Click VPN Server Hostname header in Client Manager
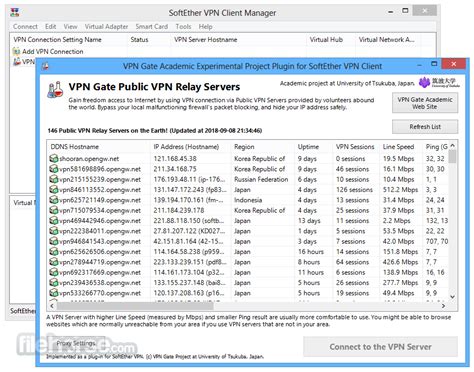This screenshot has width=474, height=372. (x=238, y=39)
